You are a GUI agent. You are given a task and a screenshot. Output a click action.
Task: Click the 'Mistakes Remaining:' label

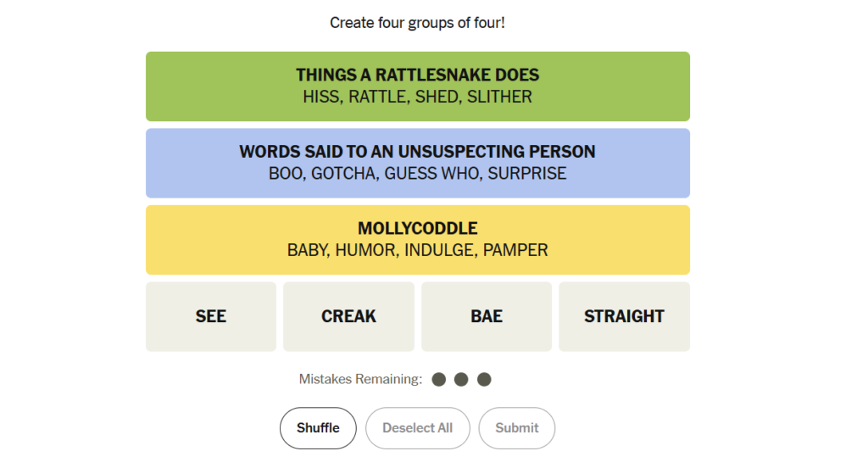point(360,379)
